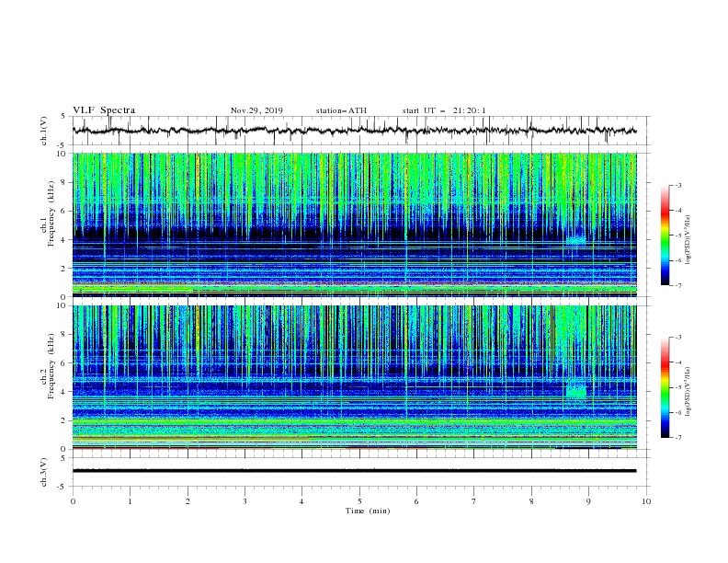Click the 'VLF Spectra' plot title
The image size is (728, 563).
[104, 110]
